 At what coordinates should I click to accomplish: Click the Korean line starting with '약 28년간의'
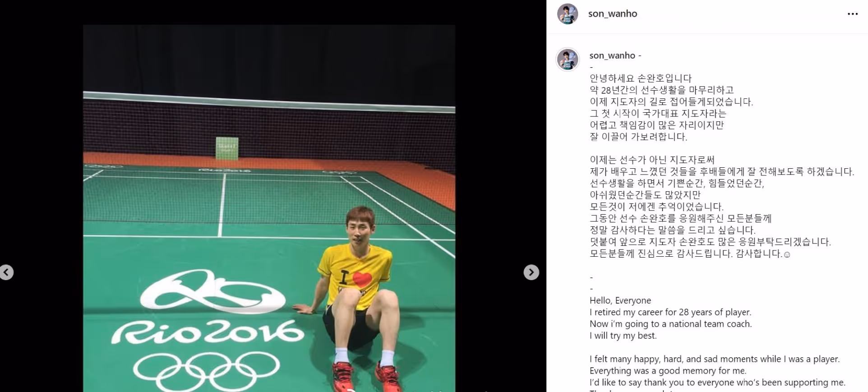[x=661, y=90]
